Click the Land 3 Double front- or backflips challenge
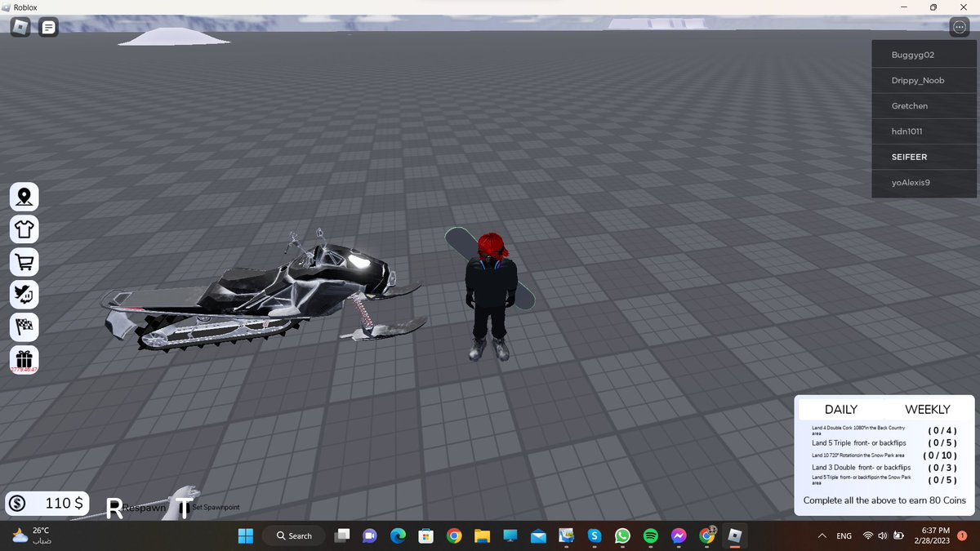 861,468
